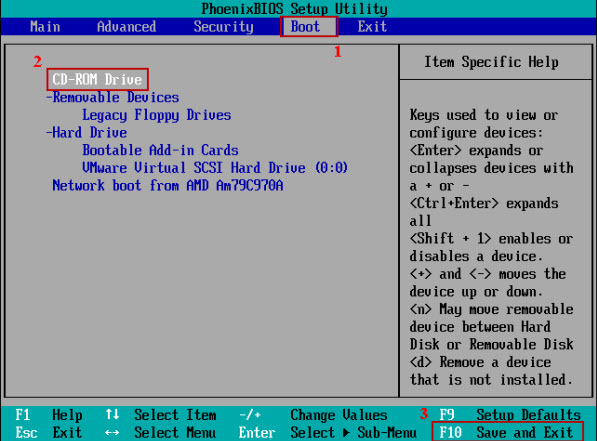597x441 pixels.
Task: Collapse the Removable Devices group
Action: point(112,97)
